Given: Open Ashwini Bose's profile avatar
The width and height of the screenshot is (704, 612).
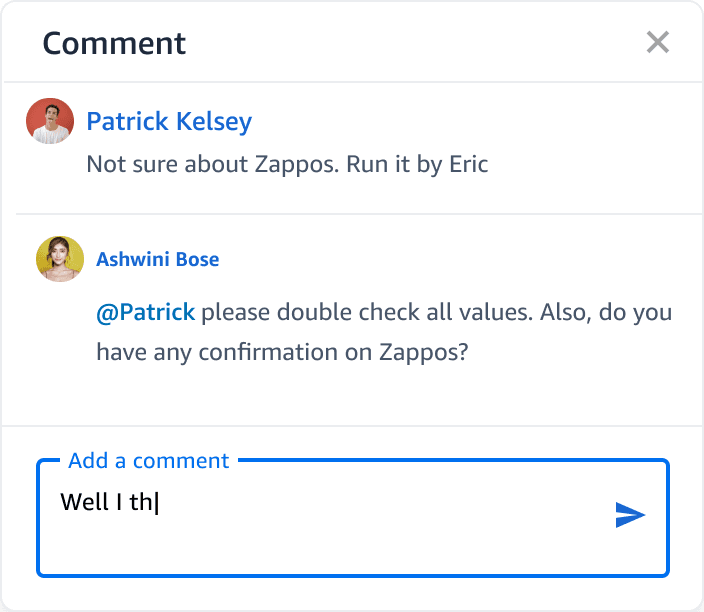Looking at the screenshot, I should pyautogui.click(x=60, y=259).
